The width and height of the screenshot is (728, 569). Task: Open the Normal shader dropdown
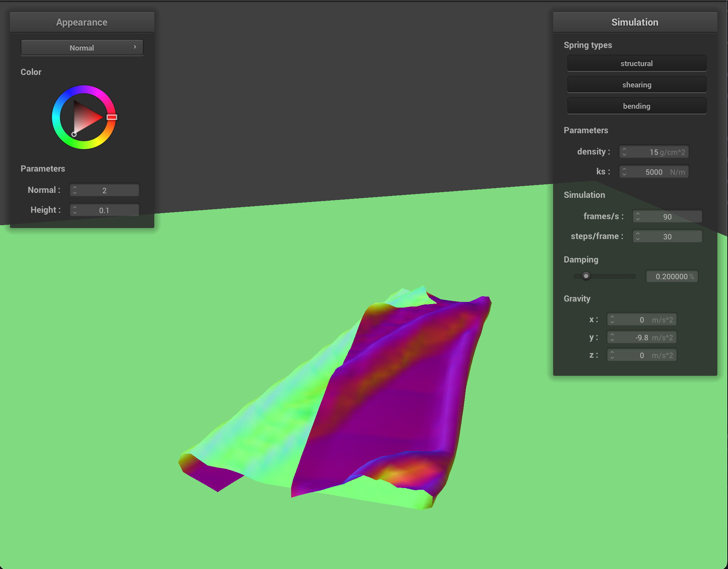pos(82,48)
